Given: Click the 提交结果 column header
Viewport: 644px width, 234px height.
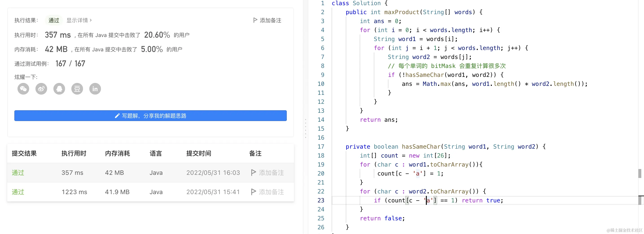Looking at the screenshot, I should pos(24,153).
